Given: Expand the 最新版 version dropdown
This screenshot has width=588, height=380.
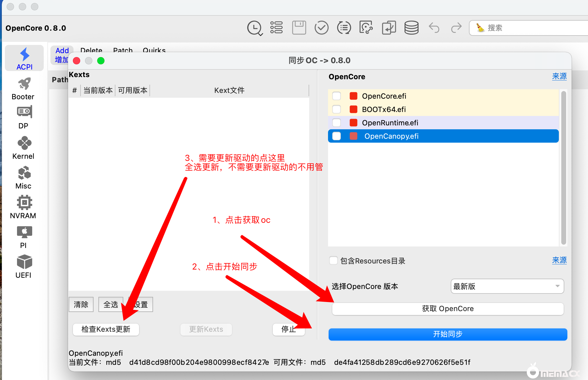Looking at the screenshot, I should click(507, 286).
